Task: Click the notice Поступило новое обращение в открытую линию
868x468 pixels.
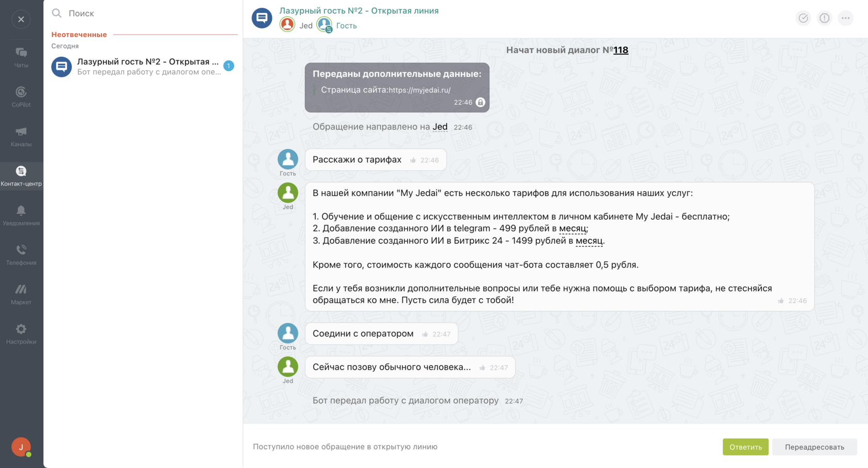Action: point(345,447)
